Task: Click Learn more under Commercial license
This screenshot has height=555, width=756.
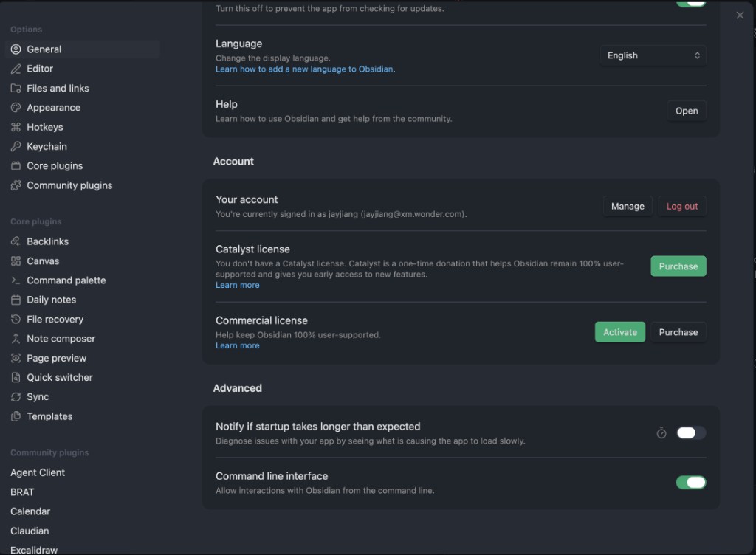Action: pyautogui.click(x=238, y=346)
